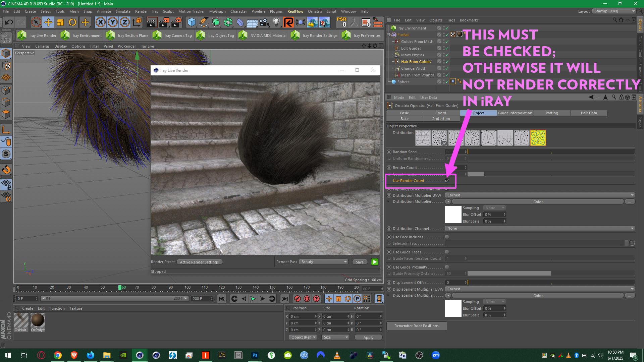Screen dimensions: 644x362
Task: Click the start render green arrow in Iray window
Action: [x=375, y=262]
